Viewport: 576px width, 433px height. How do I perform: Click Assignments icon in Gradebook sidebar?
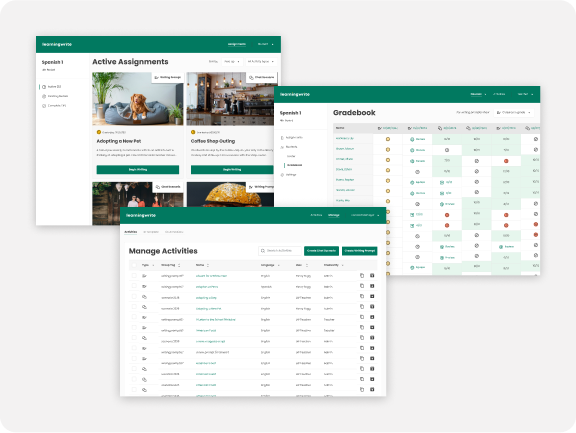[x=282, y=138]
